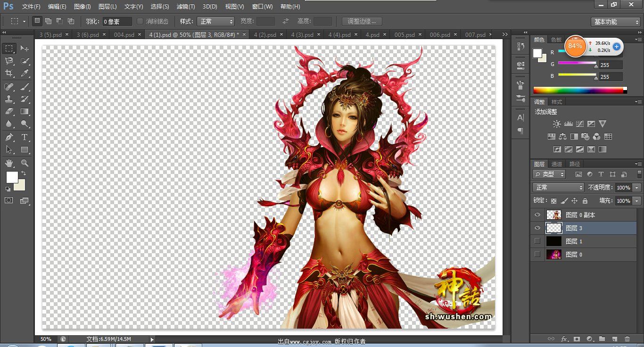
Task: Show layer 图层 1
Action: click(x=537, y=241)
